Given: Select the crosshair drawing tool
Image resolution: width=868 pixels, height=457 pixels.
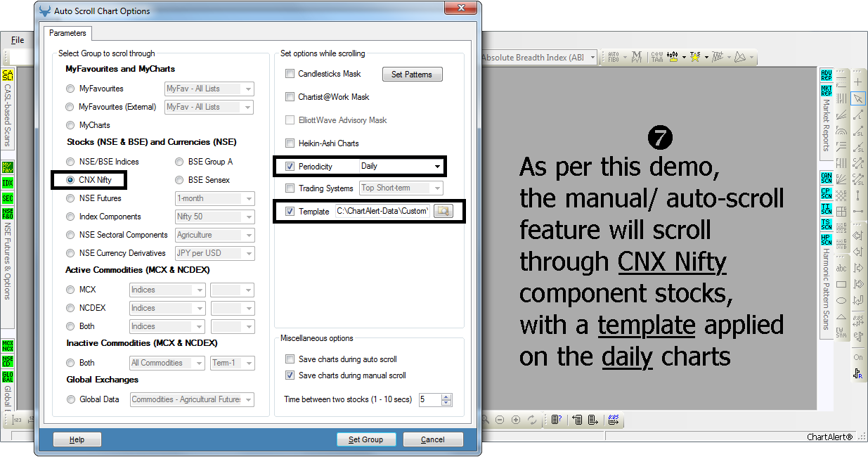Looking at the screenshot, I should tap(858, 82).
